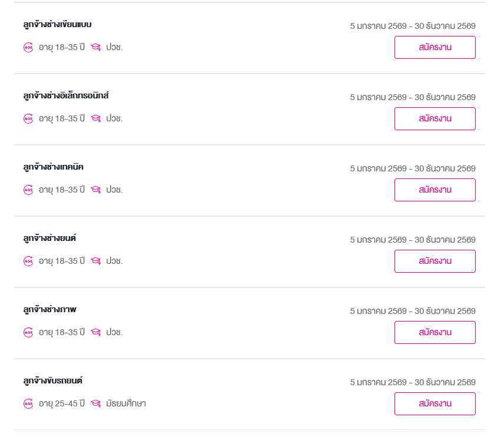Apply for the ลูกจ้างขับรถยนต์ position
Screen dimensions: 504x437
tap(435, 403)
